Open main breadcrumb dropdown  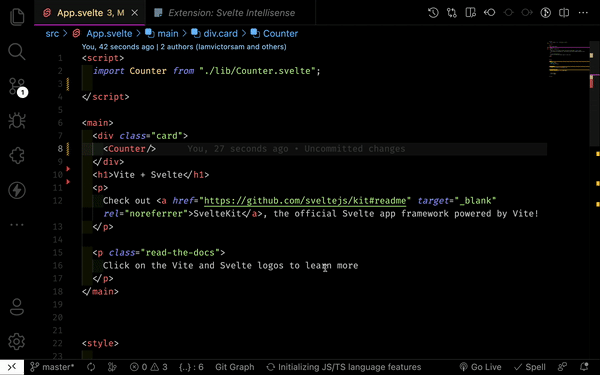point(162,34)
